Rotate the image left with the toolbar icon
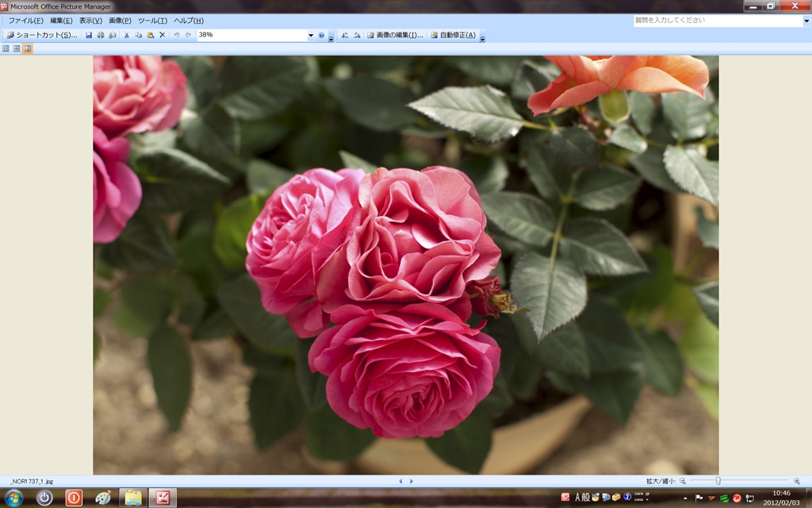812x508 pixels. coord(345,35)
